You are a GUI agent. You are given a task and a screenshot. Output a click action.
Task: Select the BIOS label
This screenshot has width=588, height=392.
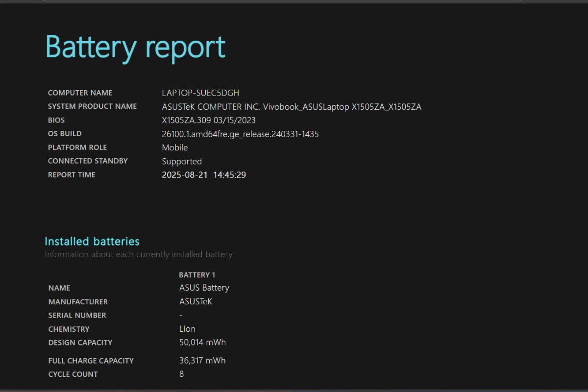click(x=56, y=120)
